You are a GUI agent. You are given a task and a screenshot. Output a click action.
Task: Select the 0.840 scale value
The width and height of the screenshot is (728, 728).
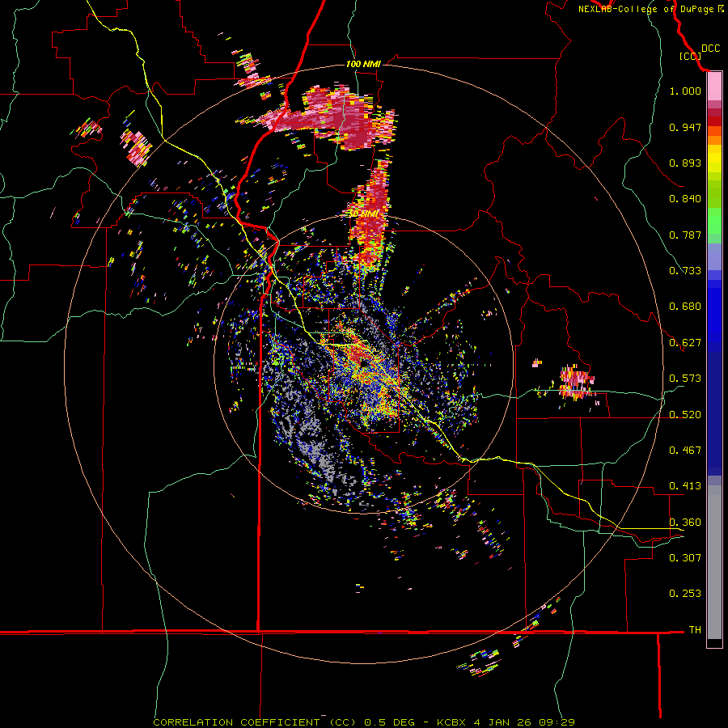[x=685, y=199]
